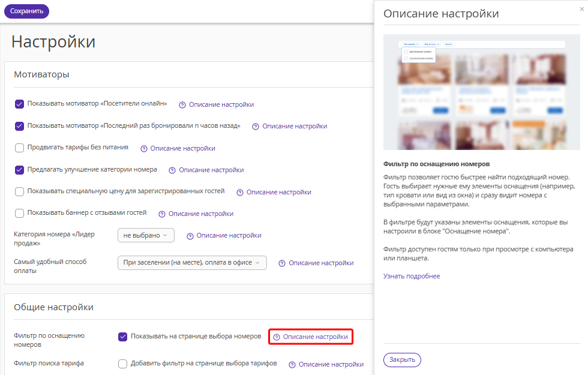
Task: Open «Описание настройки» link for room category upgrade
Action: [x=211, y=170]
